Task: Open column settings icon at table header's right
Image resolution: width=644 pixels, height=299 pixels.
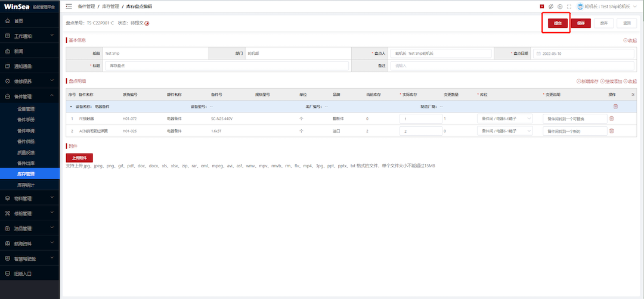Action: 633,94
